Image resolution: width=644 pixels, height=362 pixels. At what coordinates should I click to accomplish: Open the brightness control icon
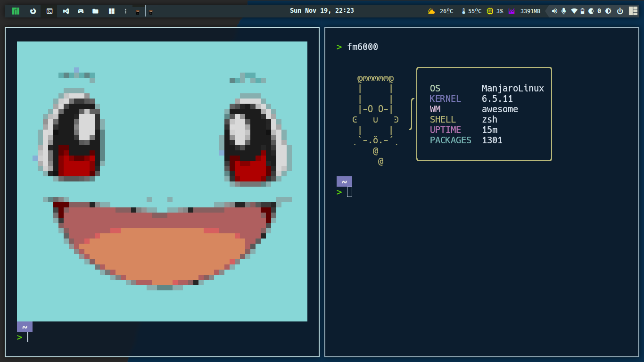pos(609,11)
